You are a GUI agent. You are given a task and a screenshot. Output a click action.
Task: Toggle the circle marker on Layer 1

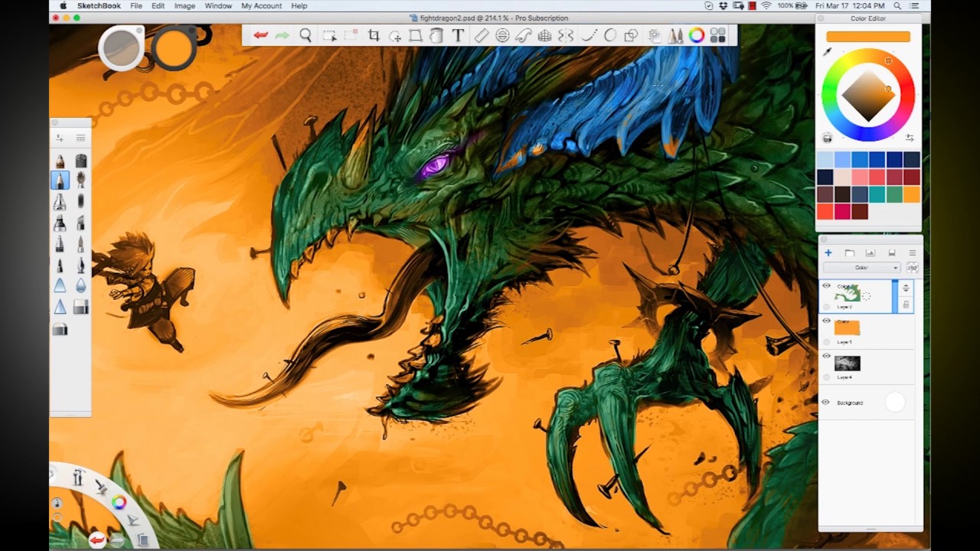[825, 342]
